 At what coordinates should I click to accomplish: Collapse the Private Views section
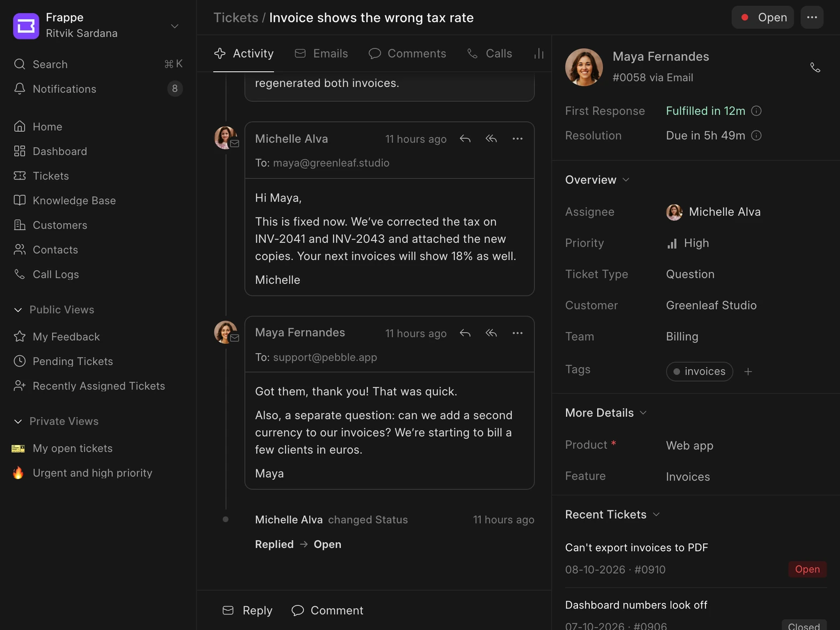56,421
